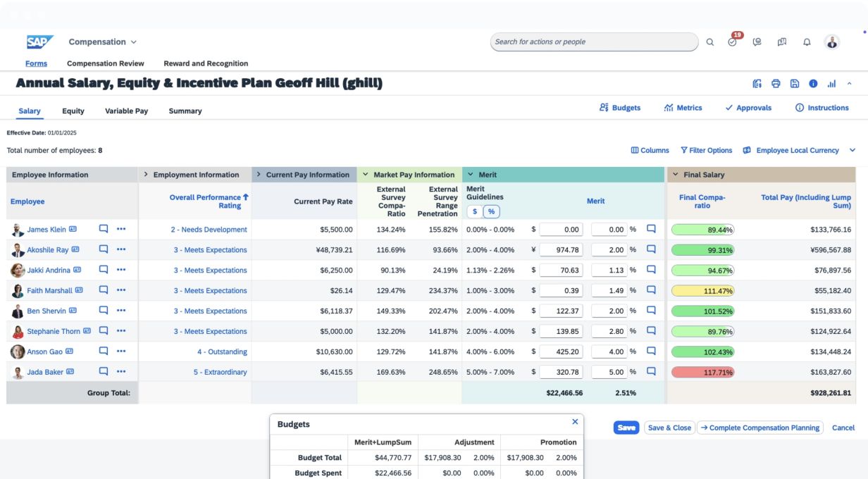Screen dimensions: 868x479
Task: Open more actions ellipsis for Jada Baker
Action: pos(121,371)
